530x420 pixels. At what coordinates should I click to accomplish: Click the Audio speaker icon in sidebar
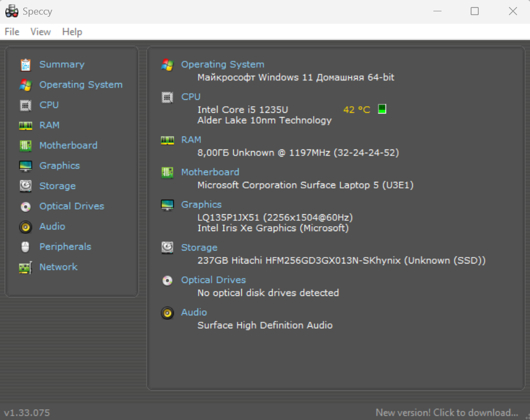pos(25,227)
